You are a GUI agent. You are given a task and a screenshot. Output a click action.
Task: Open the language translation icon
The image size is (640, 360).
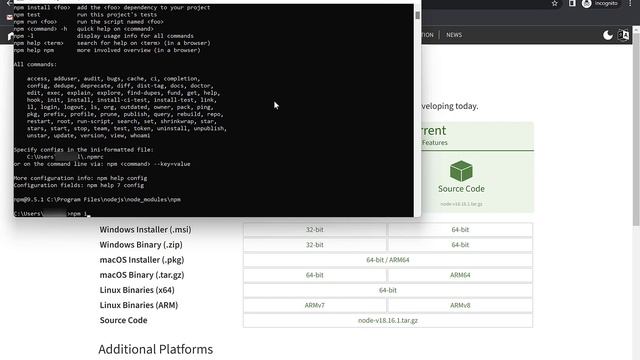(x=623, y=35)
